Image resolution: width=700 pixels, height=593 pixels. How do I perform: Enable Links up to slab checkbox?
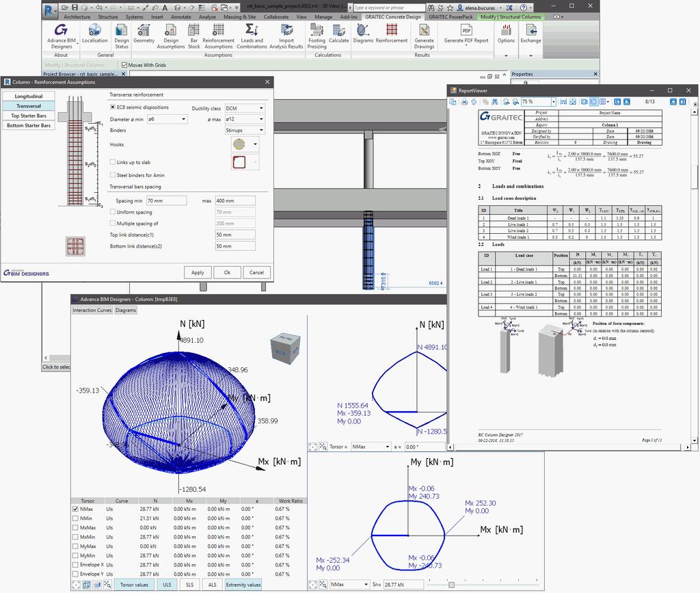coord(113,162)
